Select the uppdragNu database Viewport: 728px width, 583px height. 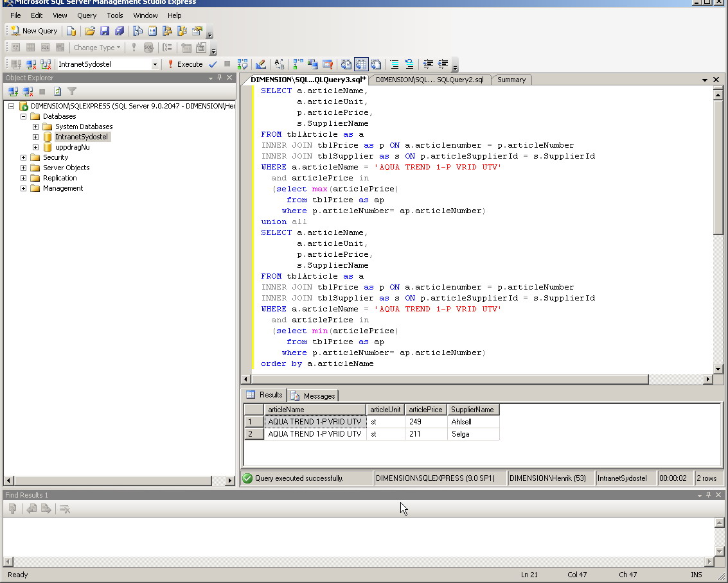click(73, 147)
